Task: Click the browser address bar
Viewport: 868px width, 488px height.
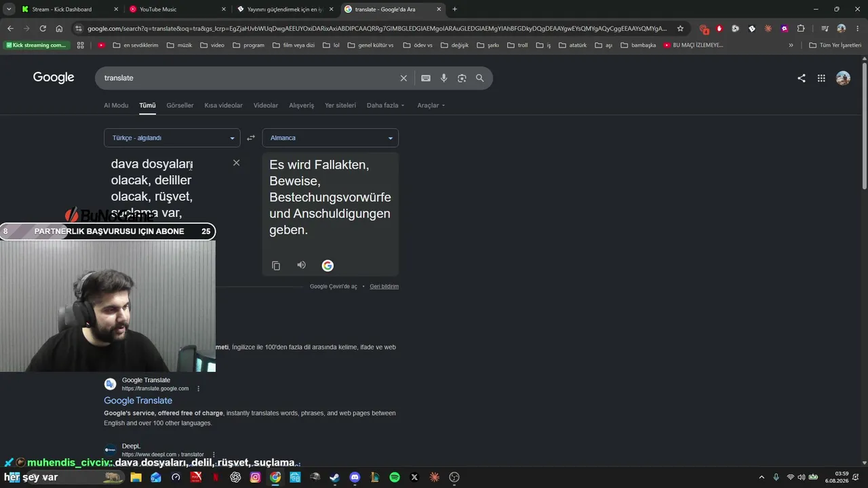Action: click(x=377, y=28)
